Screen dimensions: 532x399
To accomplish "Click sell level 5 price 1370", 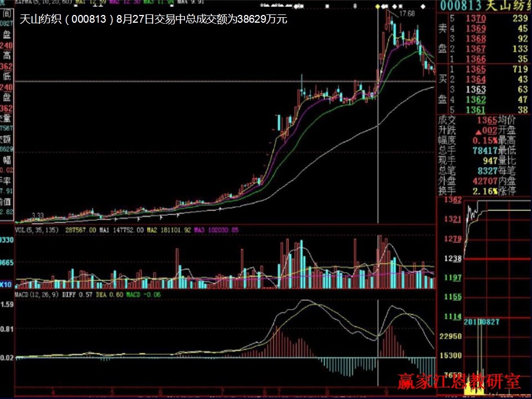I will click(x=475, y=19).
